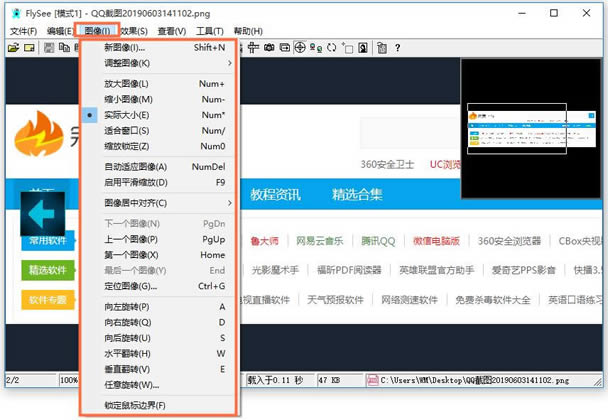Screen dimensions: 608x420
Task: Click the two-figures toolbar icon
Action: 316,48
